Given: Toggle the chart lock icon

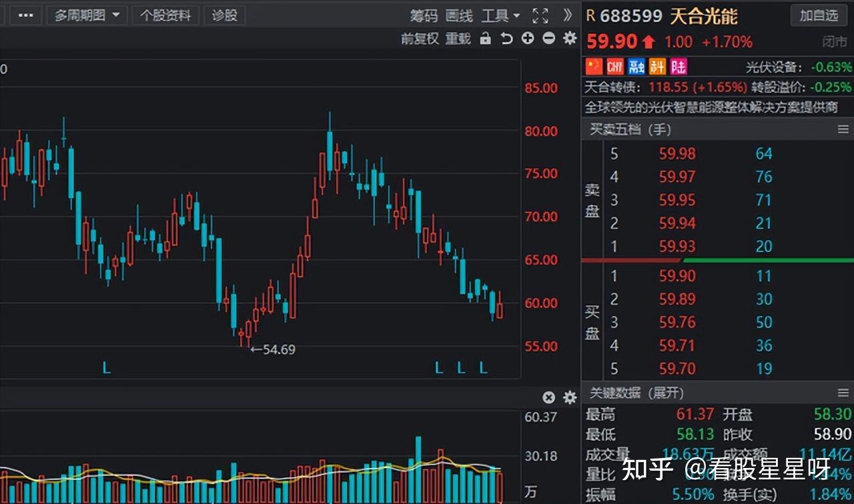Looking at the screenshot, I should pyautogui.click(x=486, y=39).
